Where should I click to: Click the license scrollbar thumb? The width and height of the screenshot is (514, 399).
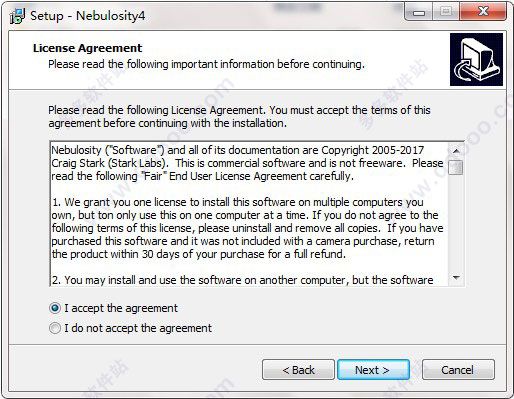tap(456, 167)
